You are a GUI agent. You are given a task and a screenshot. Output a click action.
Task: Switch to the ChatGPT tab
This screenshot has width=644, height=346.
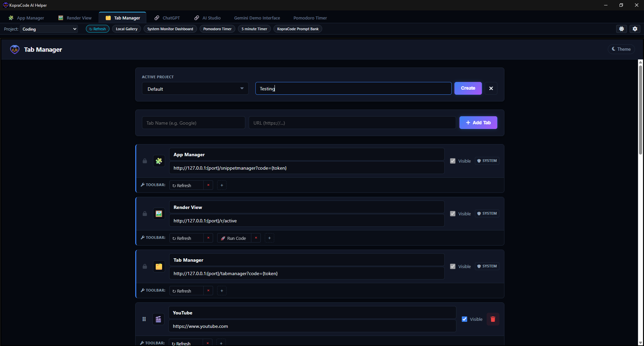167,18
